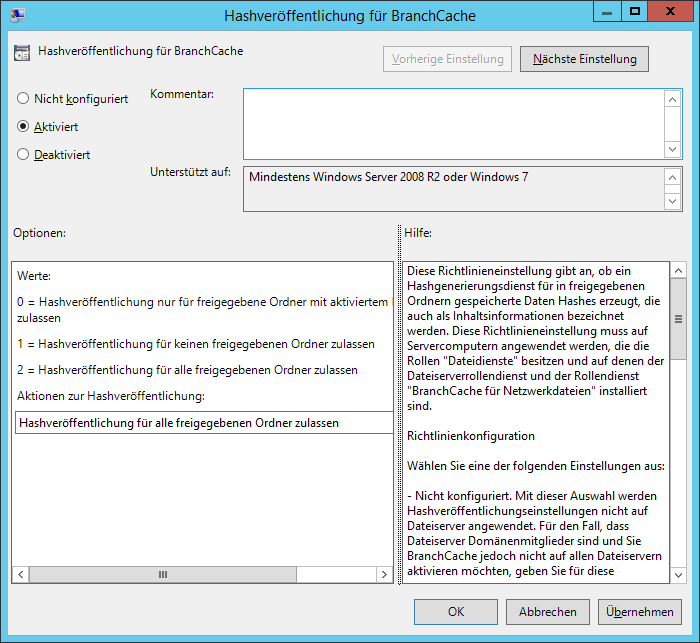Screen dimensions: 700x643
Task: Click the 'Werte:' label in Optionen
Action: 34,276
